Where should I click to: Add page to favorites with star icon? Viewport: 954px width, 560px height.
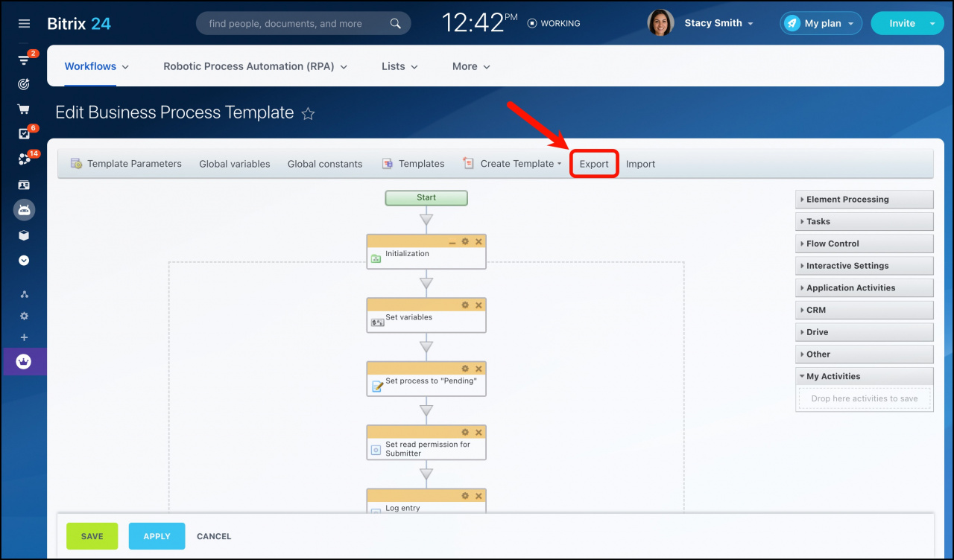308,114
